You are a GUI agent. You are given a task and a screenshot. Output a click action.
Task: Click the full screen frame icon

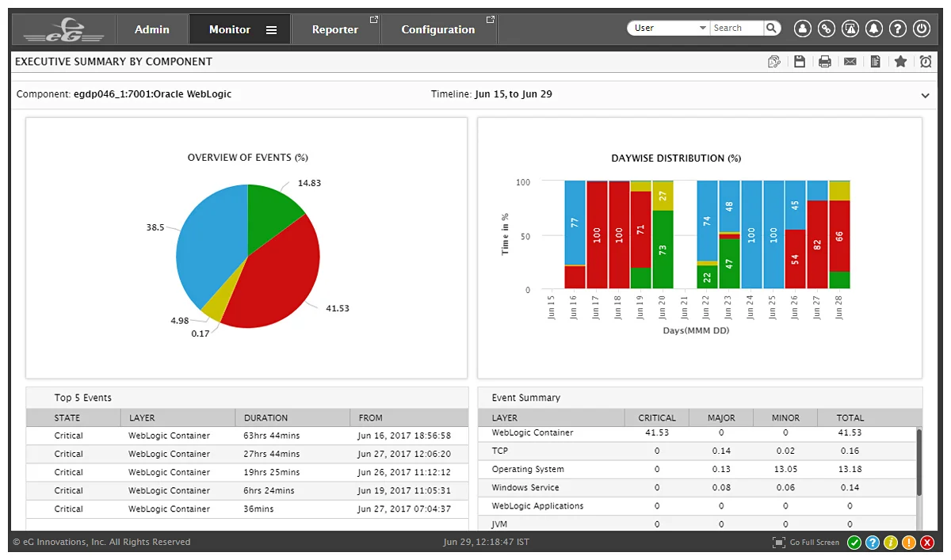[x=779, y=543]
